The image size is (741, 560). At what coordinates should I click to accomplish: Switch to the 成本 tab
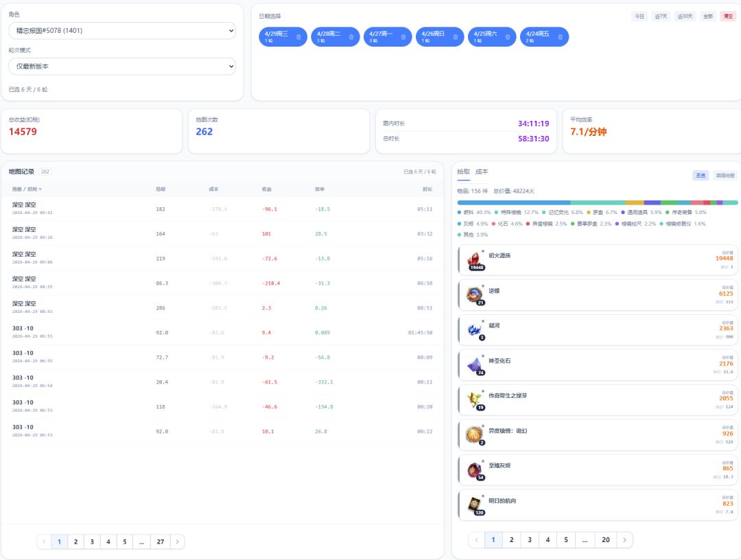click(x=482, y=172)
